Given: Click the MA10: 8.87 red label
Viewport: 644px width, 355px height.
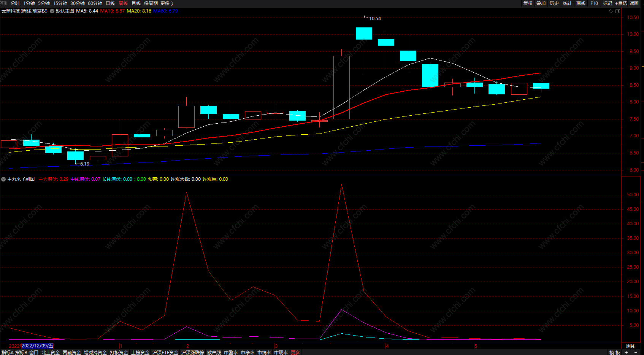Looking at the screenshot, I should 113,11.
